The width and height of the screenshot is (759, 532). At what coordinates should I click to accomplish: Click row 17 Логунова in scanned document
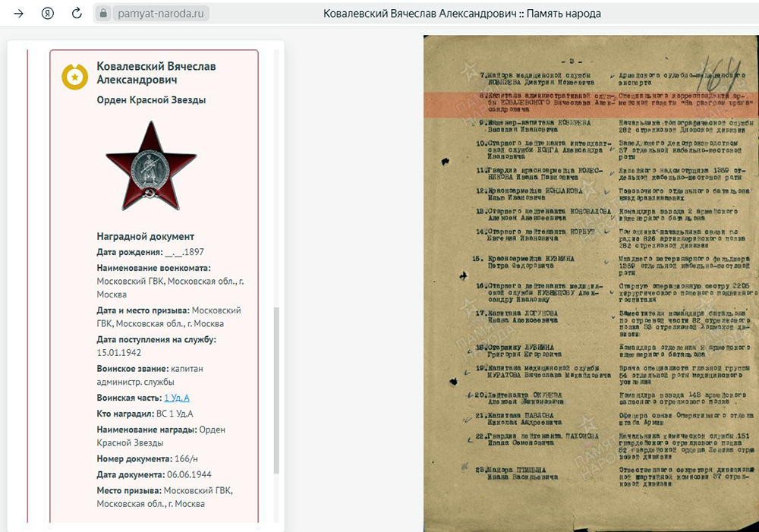(x=613, y=324)
